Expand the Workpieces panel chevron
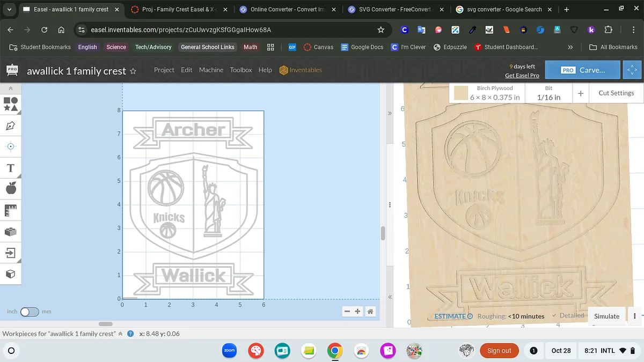Image resolution: width=644 pixels, height=362 pixels. point(121,334)
